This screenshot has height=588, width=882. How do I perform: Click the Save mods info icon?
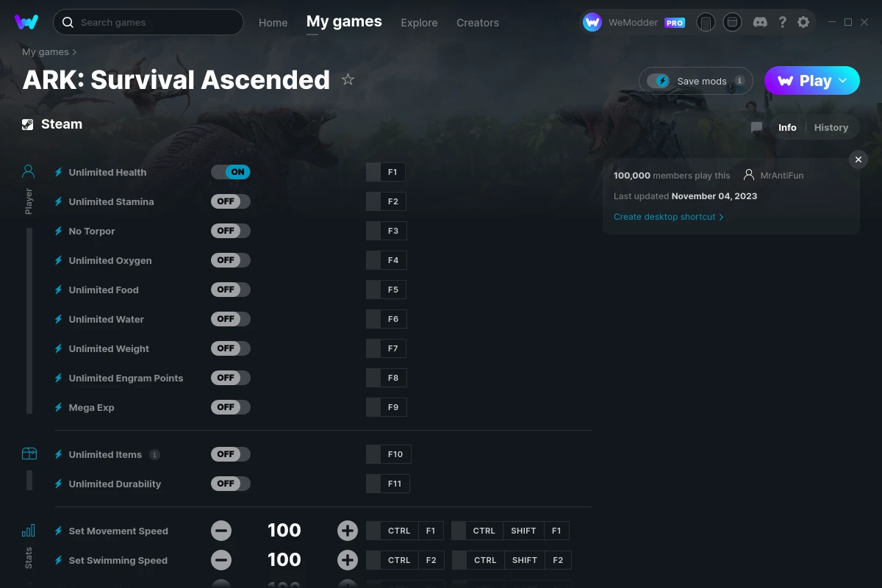[x=739, y=81]
